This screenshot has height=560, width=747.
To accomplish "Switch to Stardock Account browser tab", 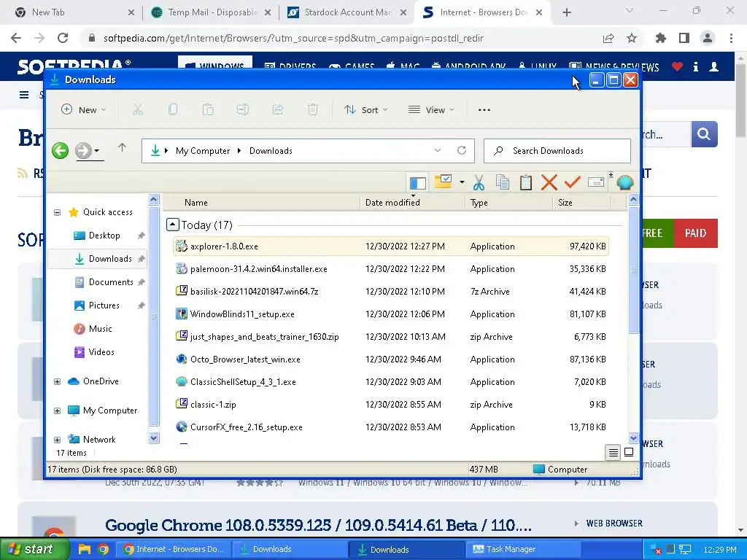I will coord(348,12).
